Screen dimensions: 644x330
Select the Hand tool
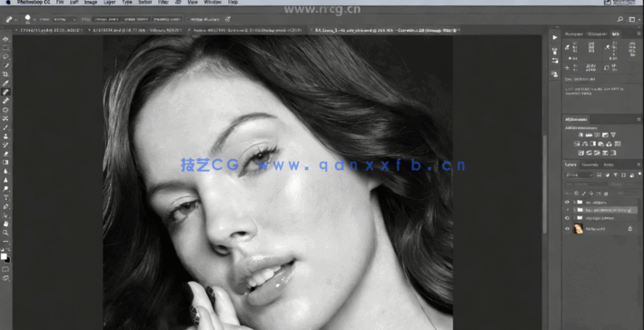point(5,224)
